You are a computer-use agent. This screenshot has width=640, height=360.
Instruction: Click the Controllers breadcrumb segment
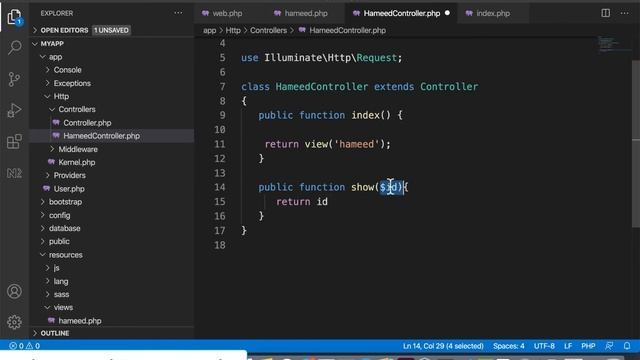(x=268, y=30)
